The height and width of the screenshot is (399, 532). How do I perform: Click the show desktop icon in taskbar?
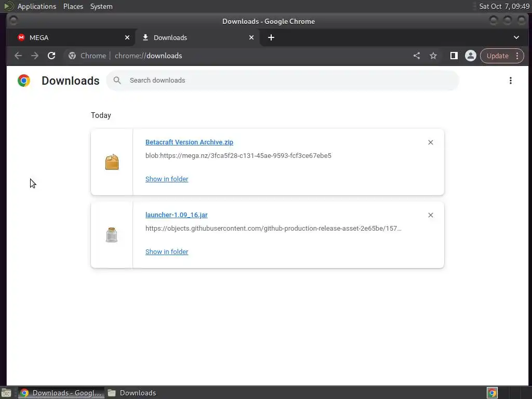pyautogui.click(x=6, y=393)
